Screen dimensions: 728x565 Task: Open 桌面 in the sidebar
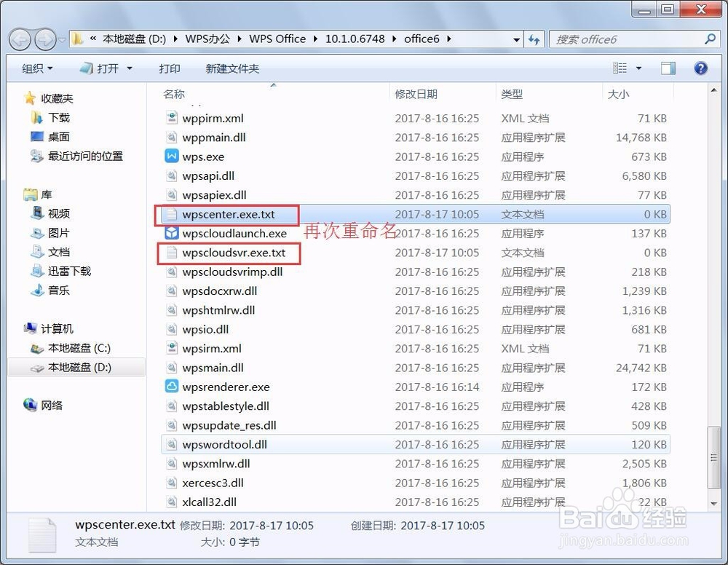pyautogui.click(x=51, y=137)
